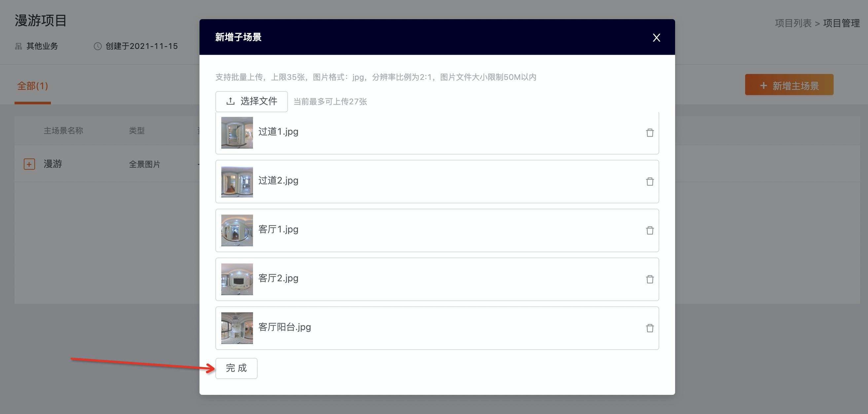Remove 客厅1.jpg using its trash icon
This screenshot has width=868, height=414.
point(650,230)
